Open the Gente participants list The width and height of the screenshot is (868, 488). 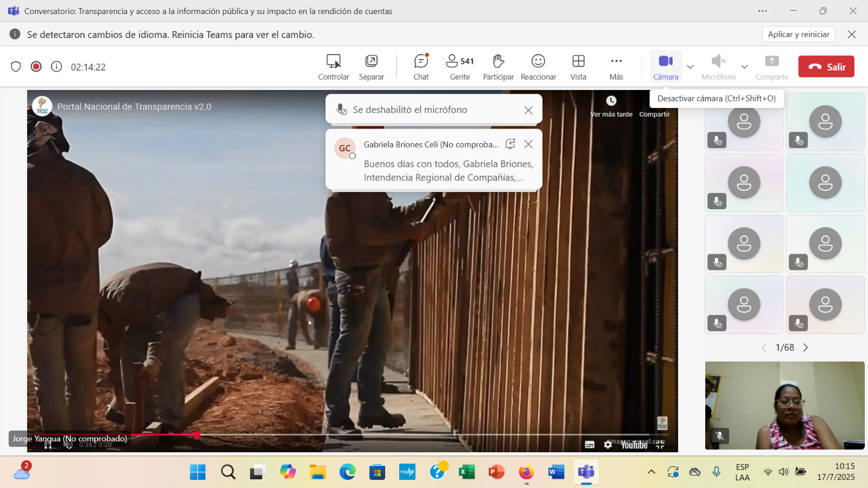coord(459,67)
